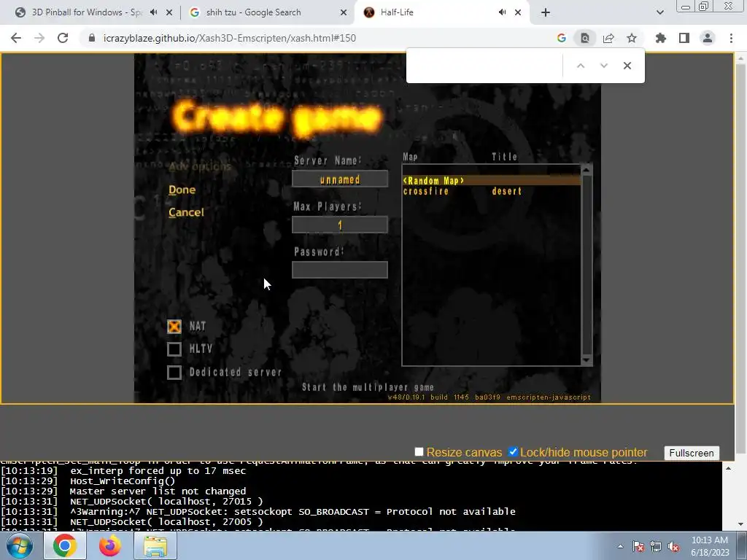Open the Windows Start button
This screenshot has height=560, width=747.
[19, 545]
